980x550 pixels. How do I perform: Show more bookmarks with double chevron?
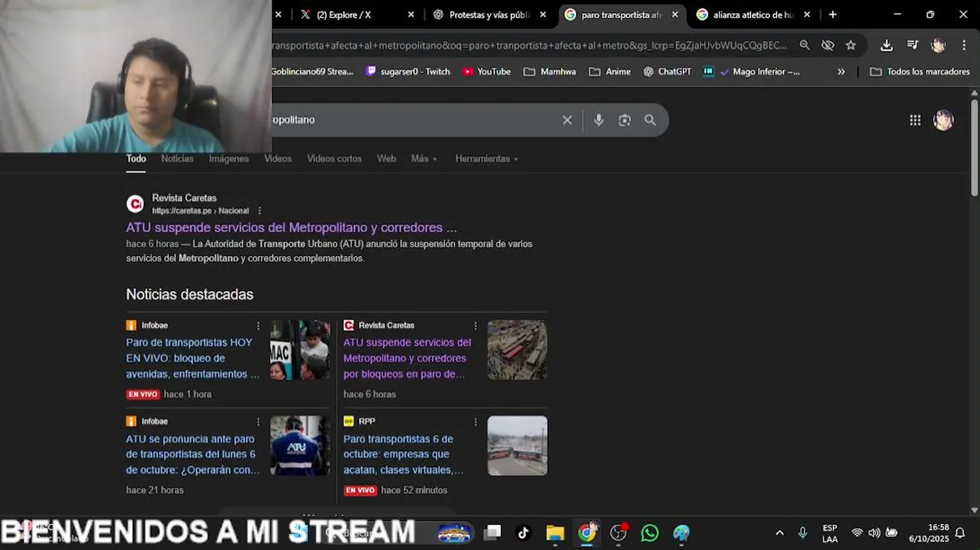point(841,72)
